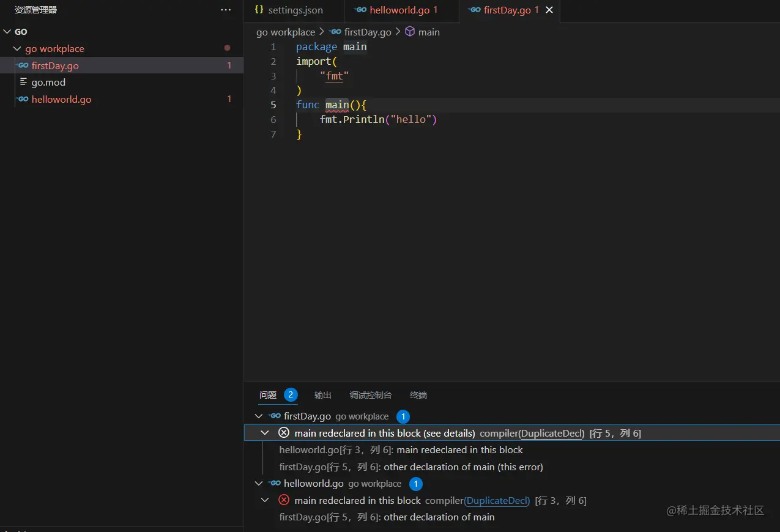Collapse the GO root folder chevron

pyautogui.click(x=7, y=32)
